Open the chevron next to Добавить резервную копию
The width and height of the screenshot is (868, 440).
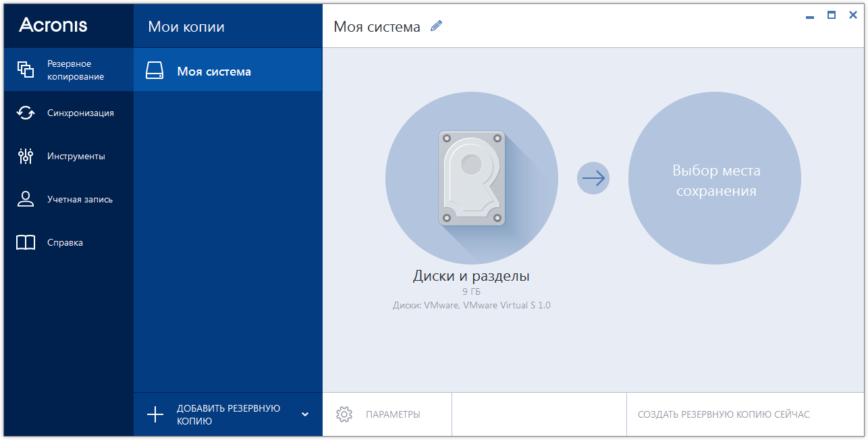click(305, 414)
